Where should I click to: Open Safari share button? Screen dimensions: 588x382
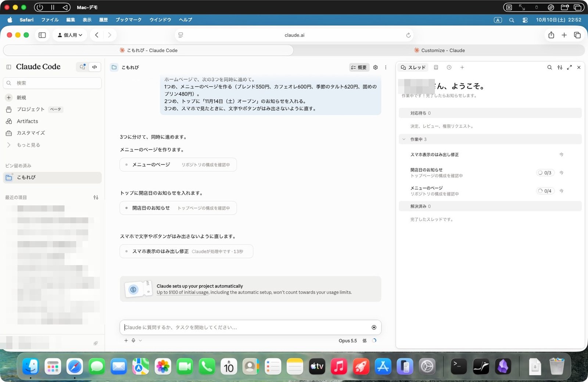coord(551,35)
